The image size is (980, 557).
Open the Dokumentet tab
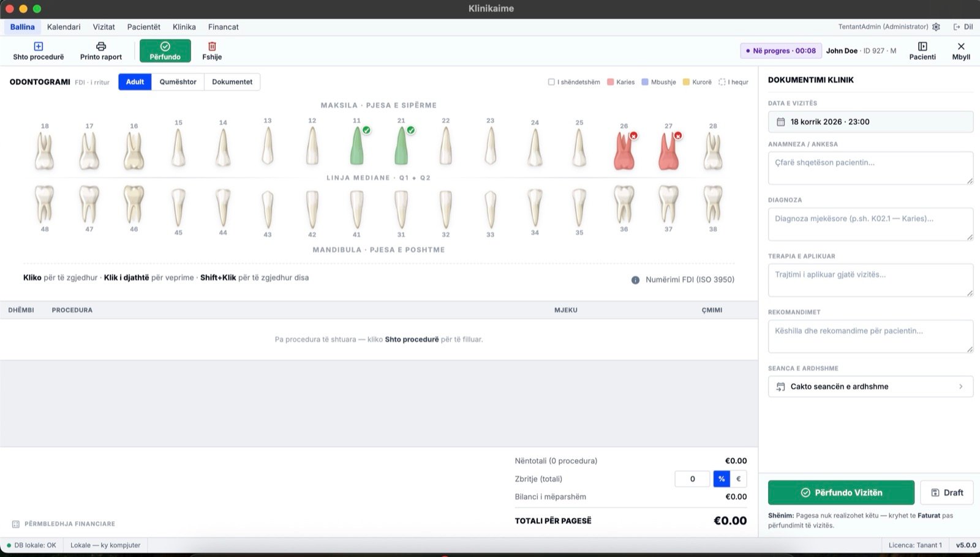tap(232, 82)
